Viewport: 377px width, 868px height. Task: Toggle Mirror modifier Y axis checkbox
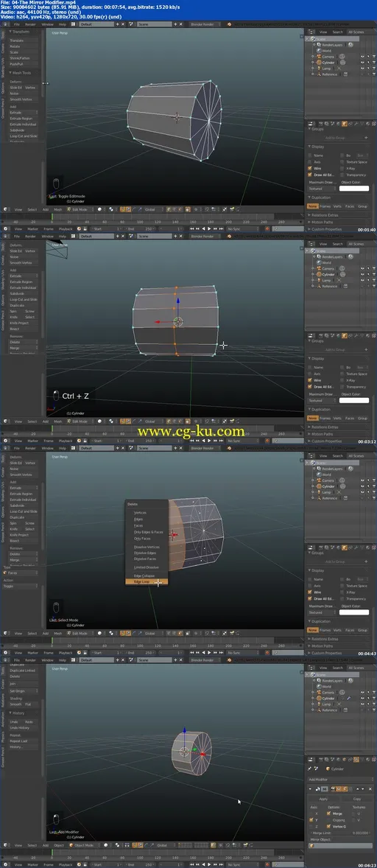pyautogui.click(x=311, y=820)
